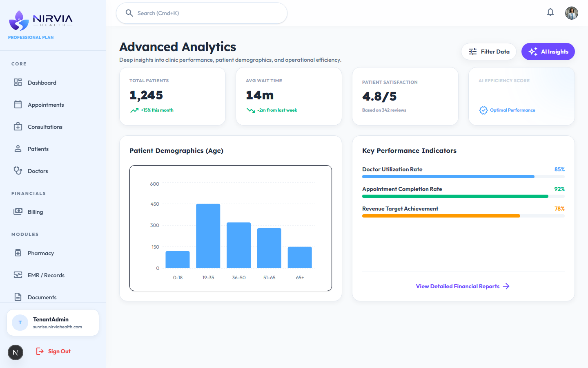
Task: Click the Doctor Utilization Rate progress bar
Action: pos(463,177)
